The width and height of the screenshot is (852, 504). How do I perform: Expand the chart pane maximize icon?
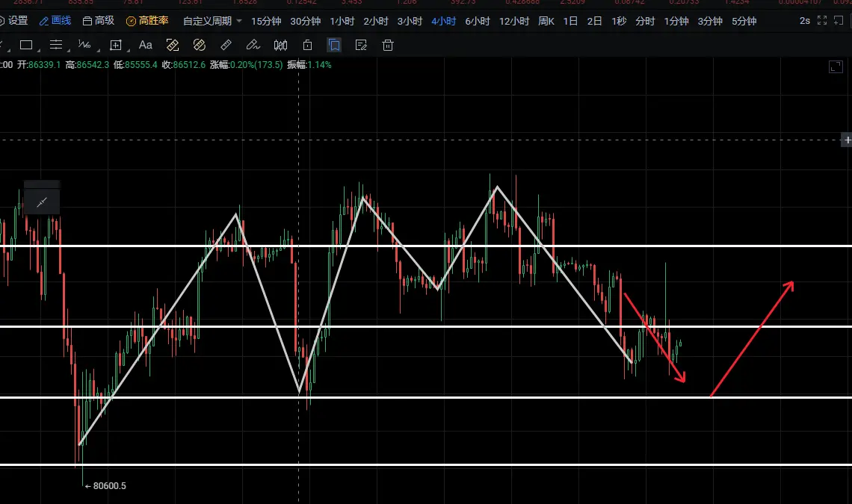coord(836,66)
